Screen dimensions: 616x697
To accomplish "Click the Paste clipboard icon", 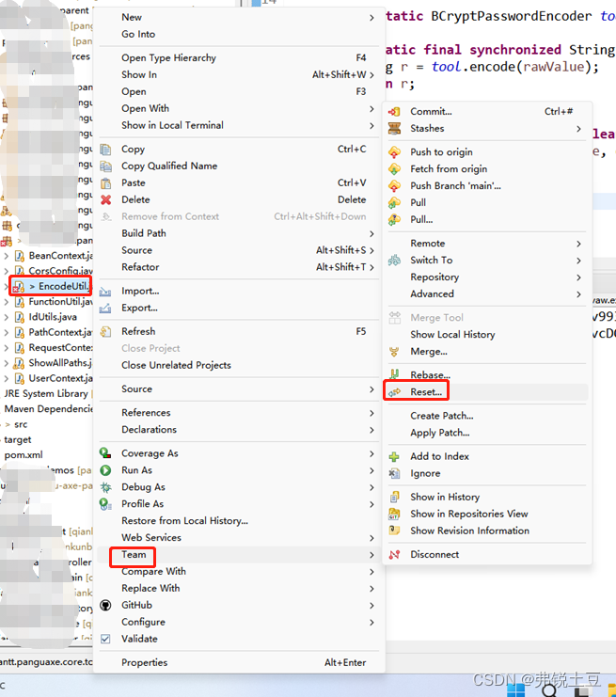I will point(105,183).
